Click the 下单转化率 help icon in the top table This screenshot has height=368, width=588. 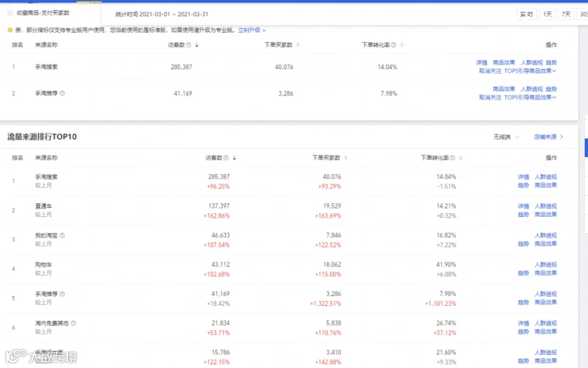(x=393, y=45)
